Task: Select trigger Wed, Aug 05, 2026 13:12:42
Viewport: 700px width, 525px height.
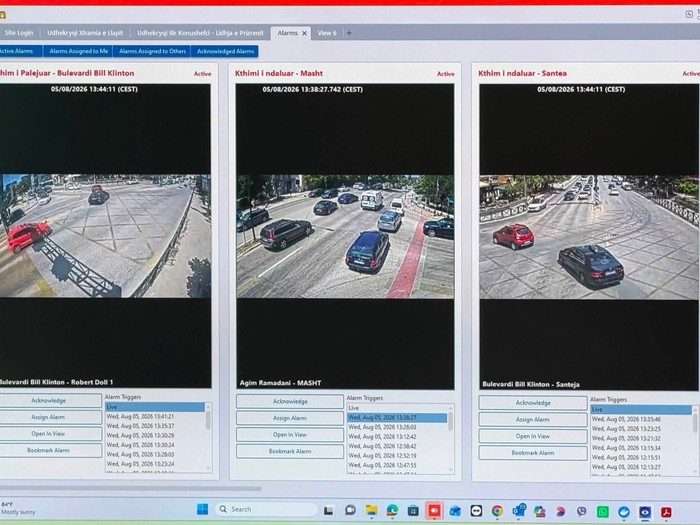Action: (397, 437)
